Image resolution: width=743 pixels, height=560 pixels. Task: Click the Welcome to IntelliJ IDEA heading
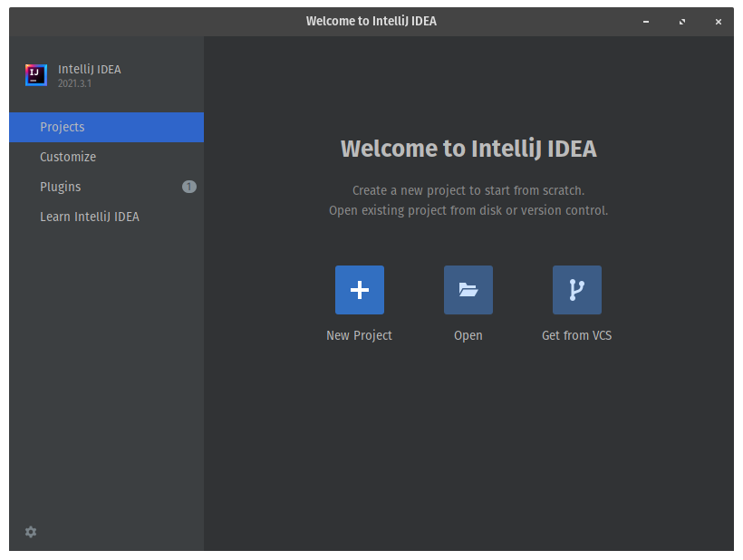[468, 149]
